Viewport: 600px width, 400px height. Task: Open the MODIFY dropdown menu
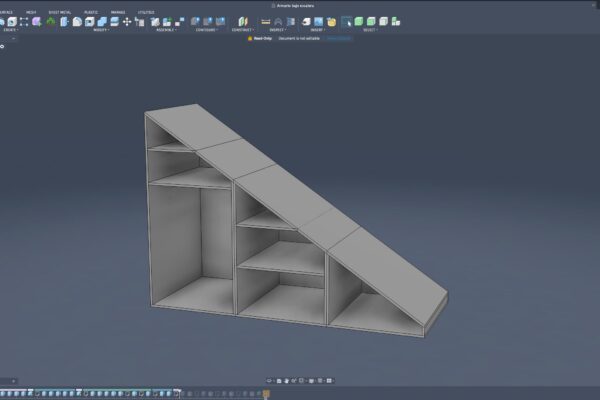point(101,30)
